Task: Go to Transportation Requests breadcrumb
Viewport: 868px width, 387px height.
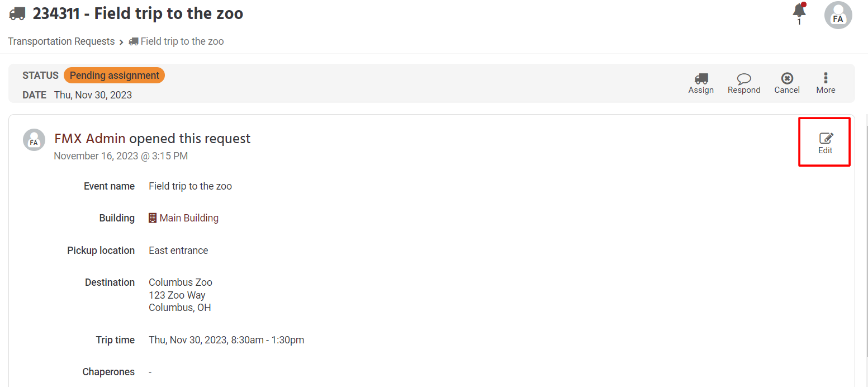Action: (61, 41)
